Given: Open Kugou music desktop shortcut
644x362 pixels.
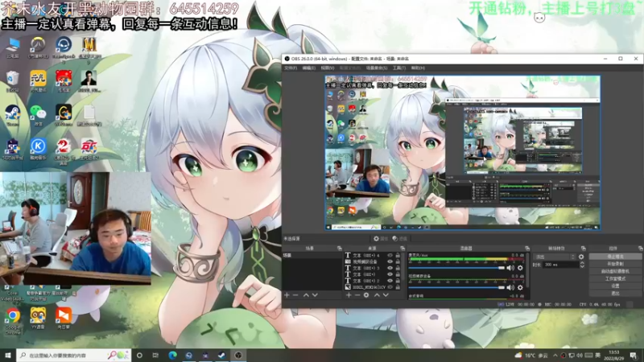Looking at the screenshot, I should pos(38,149).
